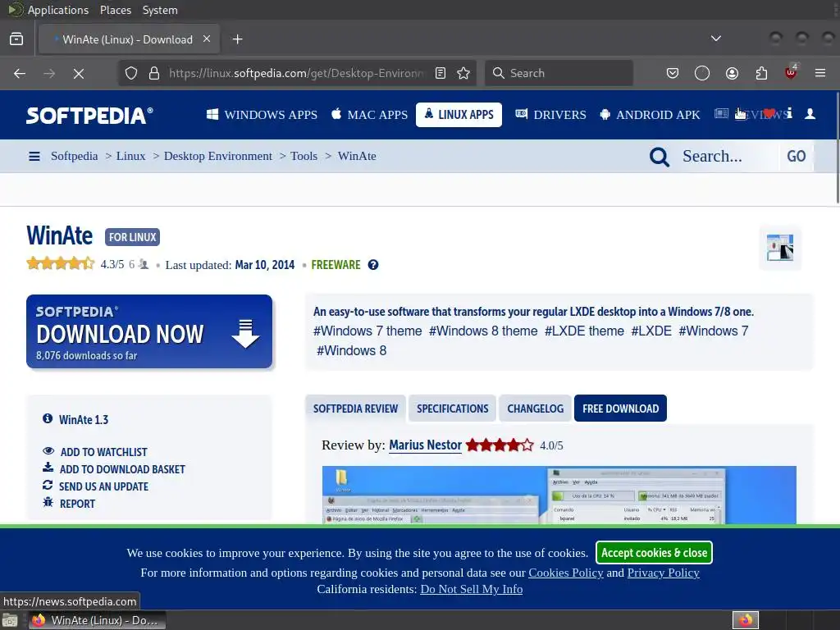Expand the list all tabs chevron
This screenshot has width=840, height=630.
[715, 39]
